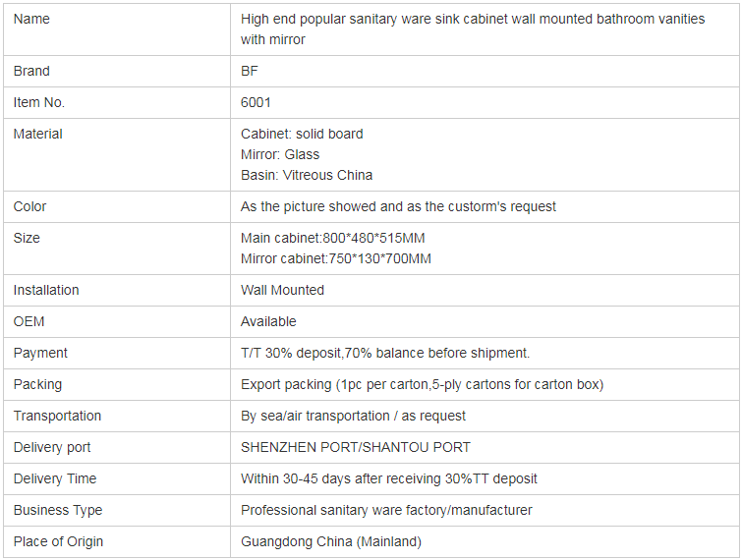Click the 'Name' row label
The width and height of the screenshot is (742, 560).
point(31,19)
